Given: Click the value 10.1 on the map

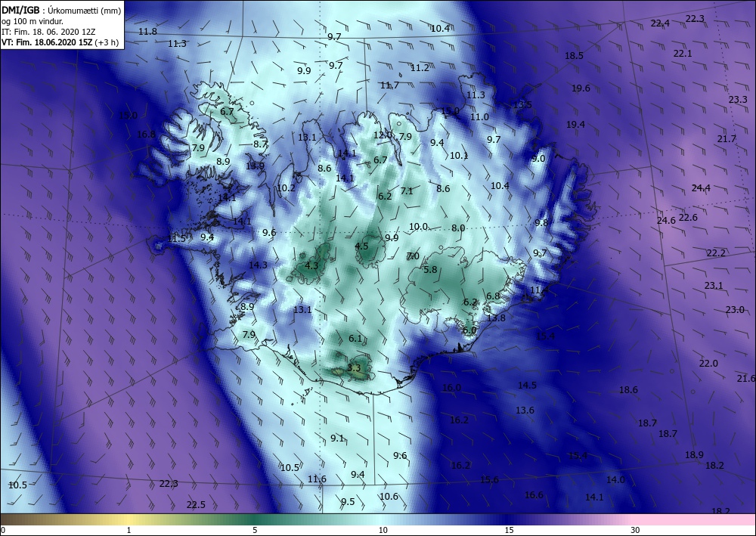Looking at the screenshot, I should pos(459,156).
